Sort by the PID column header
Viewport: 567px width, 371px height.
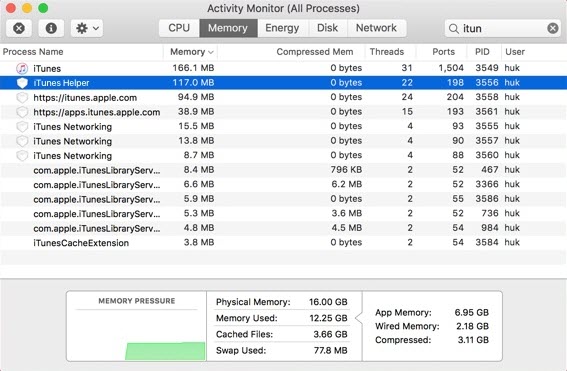(x=482, y=52)
